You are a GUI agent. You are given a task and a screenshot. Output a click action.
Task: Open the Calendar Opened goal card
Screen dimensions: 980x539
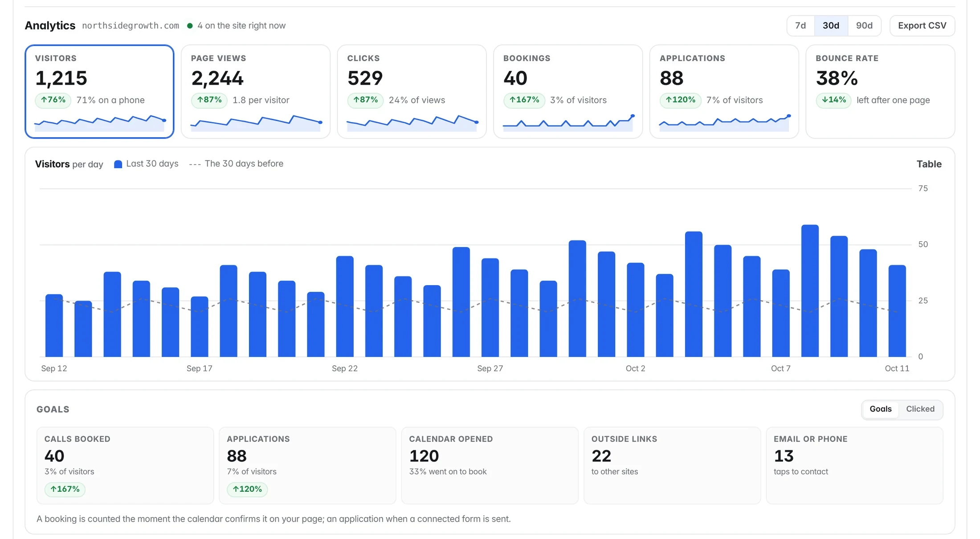pyautogui.click(x=490, y=465)
